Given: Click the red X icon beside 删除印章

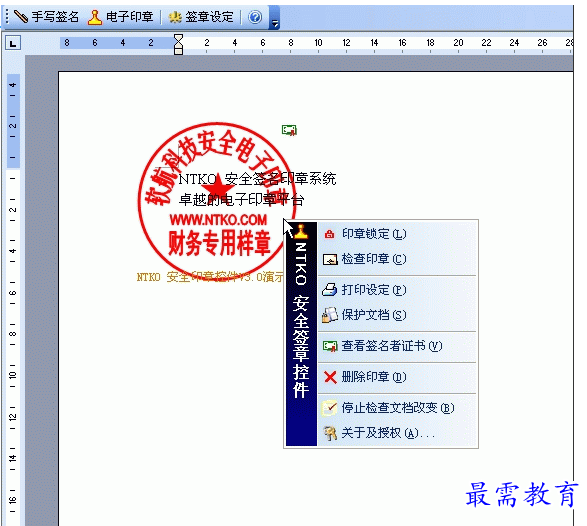Looking at the screenshot, I should pos(330,377).
